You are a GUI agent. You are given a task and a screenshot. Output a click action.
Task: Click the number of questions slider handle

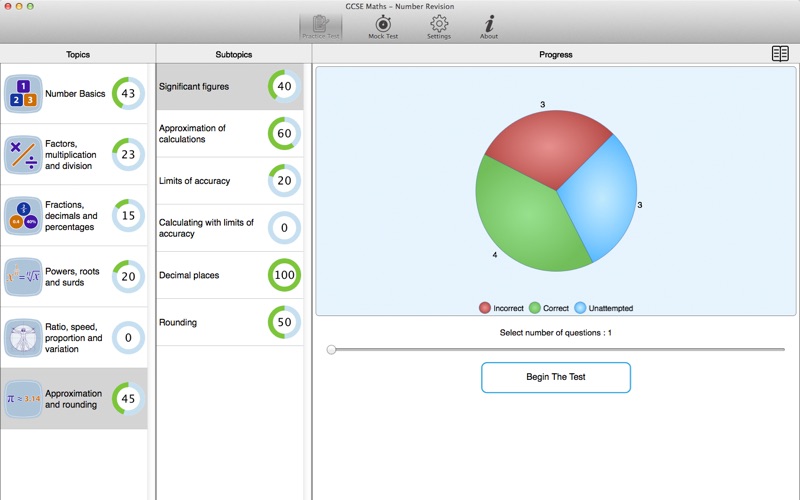pyautogui.click(x=332, y=349)
